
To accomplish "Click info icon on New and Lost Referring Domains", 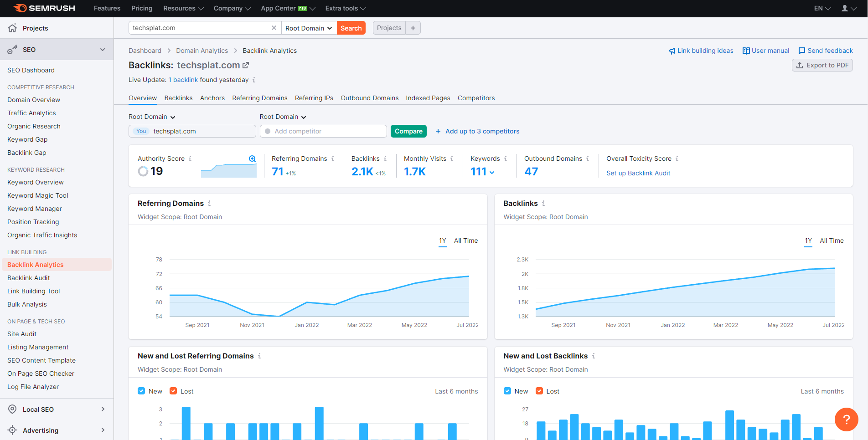I will [x=259, y=356].
